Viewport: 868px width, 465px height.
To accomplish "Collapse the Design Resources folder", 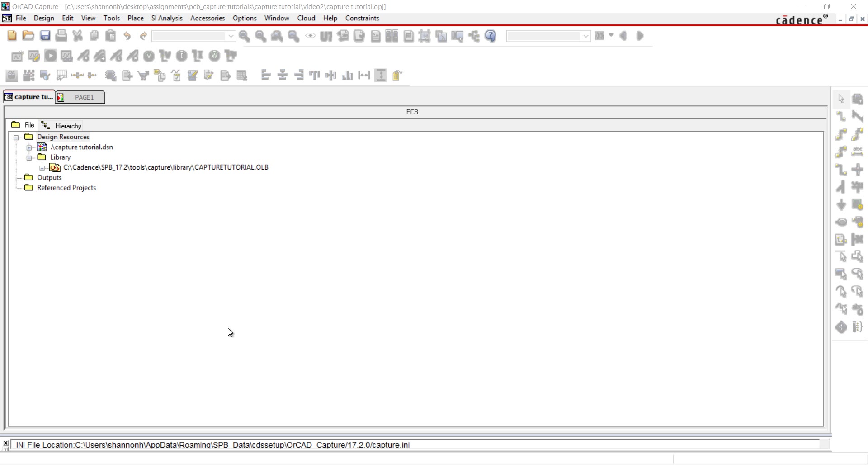I will pyautogui.click(x=16, y=137).
